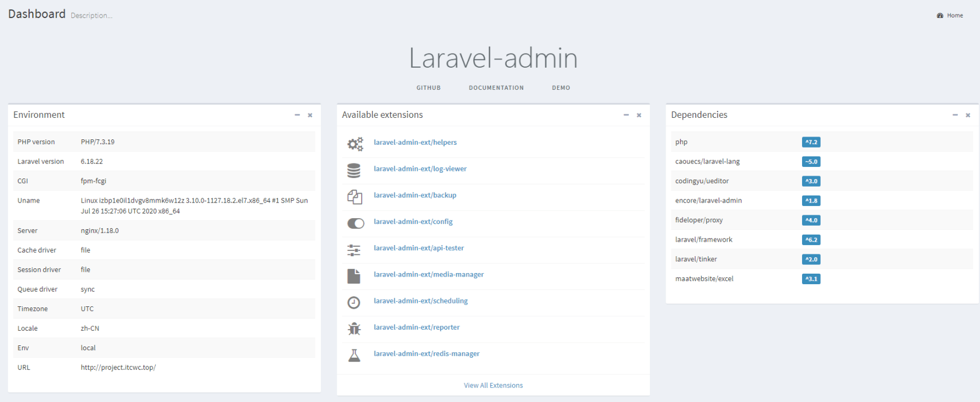
Task: Open laravel-admin-ext/config link
Action: (413, 222)
